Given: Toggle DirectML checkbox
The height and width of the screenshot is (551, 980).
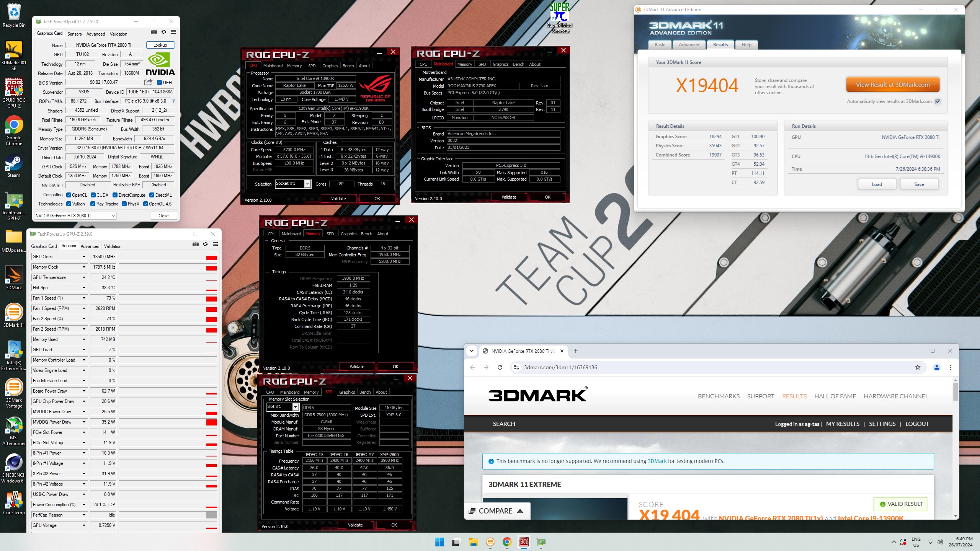Looking at the screenshot, I should (x=152, y=195).
